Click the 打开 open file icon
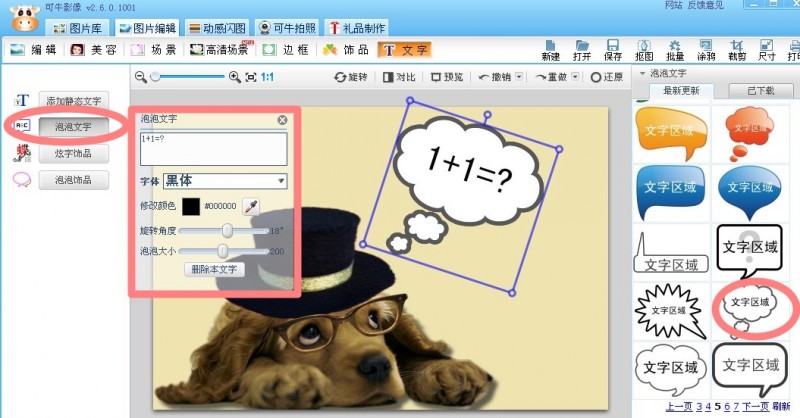The image size is (800, 418). coord(582,51)
